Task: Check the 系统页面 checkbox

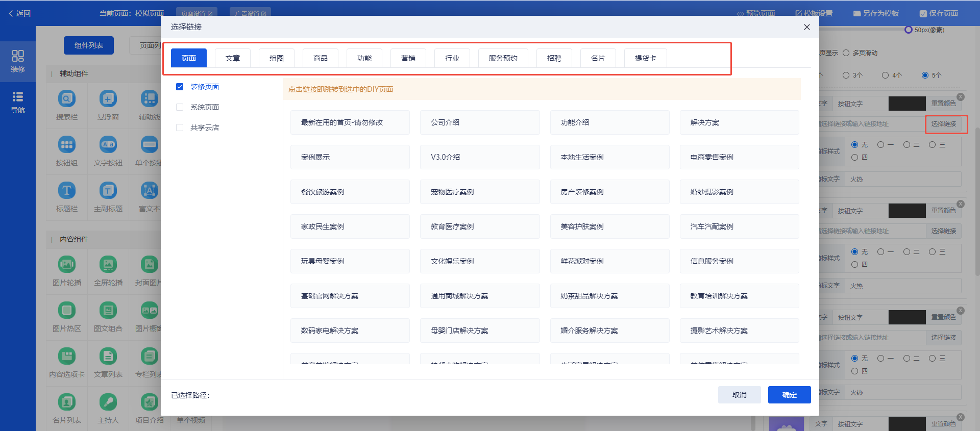Action: coord(180,107)
